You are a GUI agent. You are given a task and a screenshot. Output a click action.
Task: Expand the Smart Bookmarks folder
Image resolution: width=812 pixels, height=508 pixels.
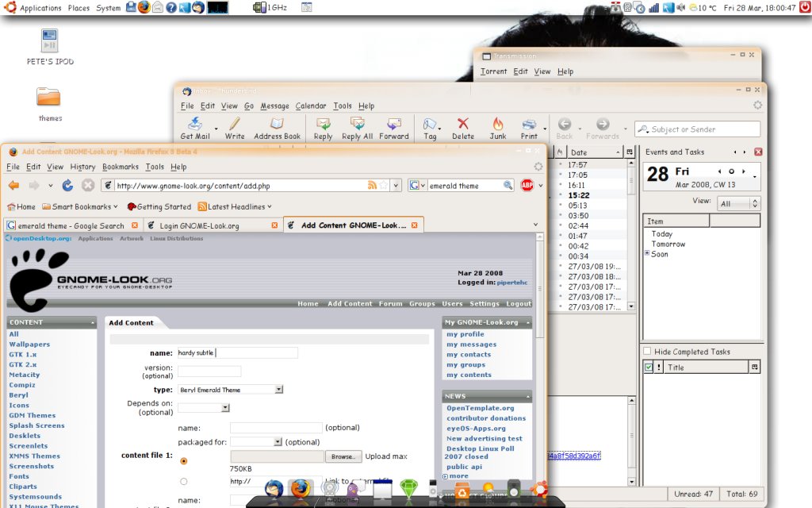pyautogui.click(x=80, y=206)
